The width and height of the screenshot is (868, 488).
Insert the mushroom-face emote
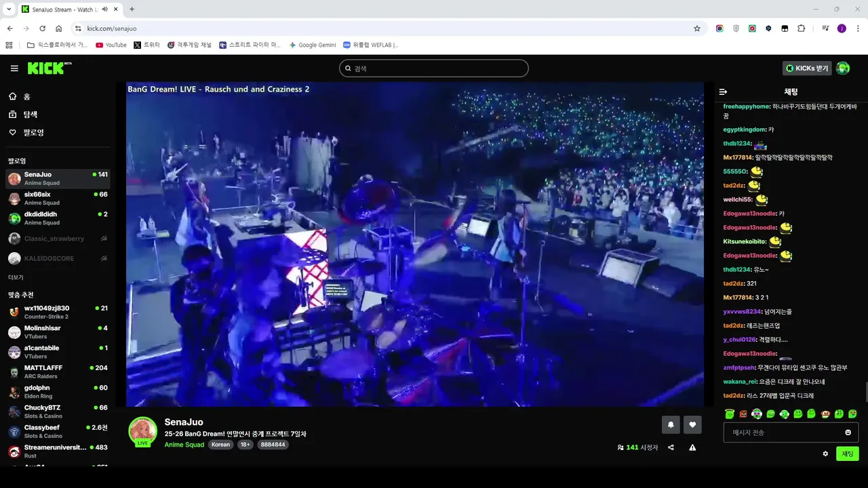tap(825, 413)
